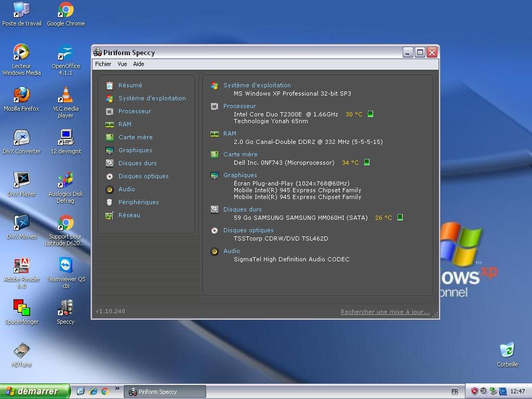Screen dimensions: 532x399
Task: Click the FR language indicator in taskbar
Action: pyautogui.click(x=455, y=392)
